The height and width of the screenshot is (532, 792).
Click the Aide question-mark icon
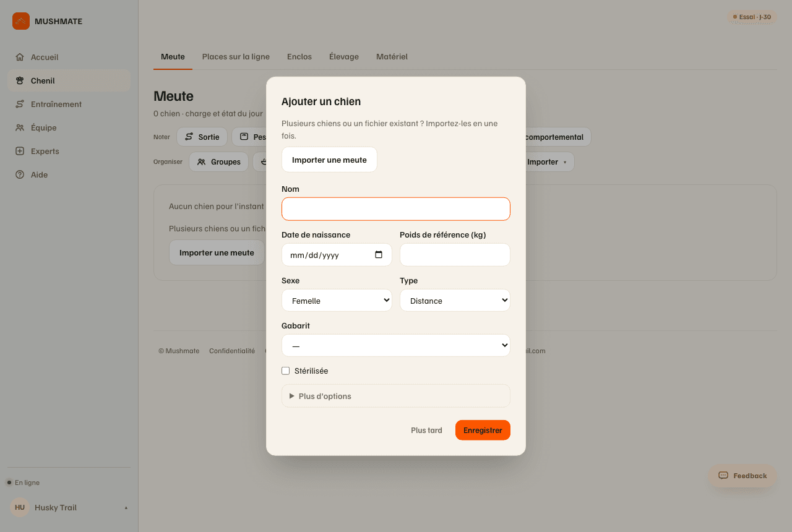(20, 174)
